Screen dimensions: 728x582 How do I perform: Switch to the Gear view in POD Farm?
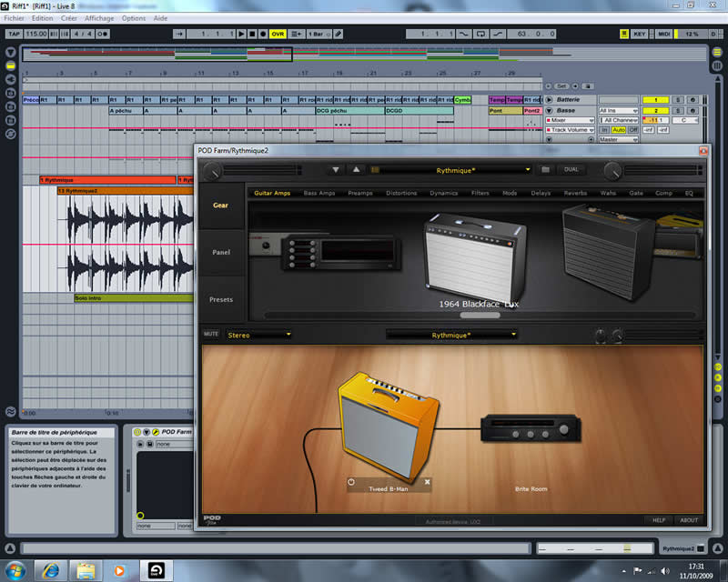point(220,206)
